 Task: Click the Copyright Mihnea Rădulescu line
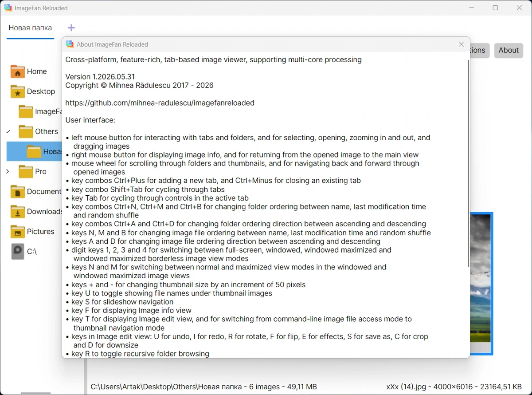(139, 85)
